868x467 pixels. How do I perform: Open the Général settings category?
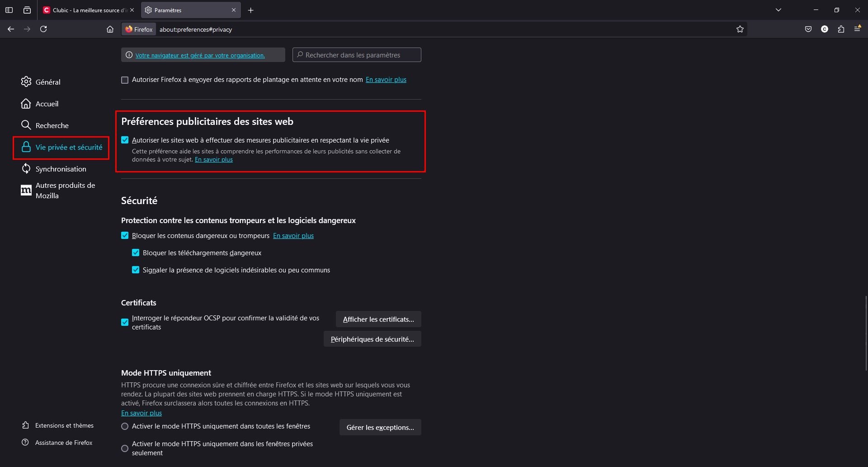coord(47,82)
